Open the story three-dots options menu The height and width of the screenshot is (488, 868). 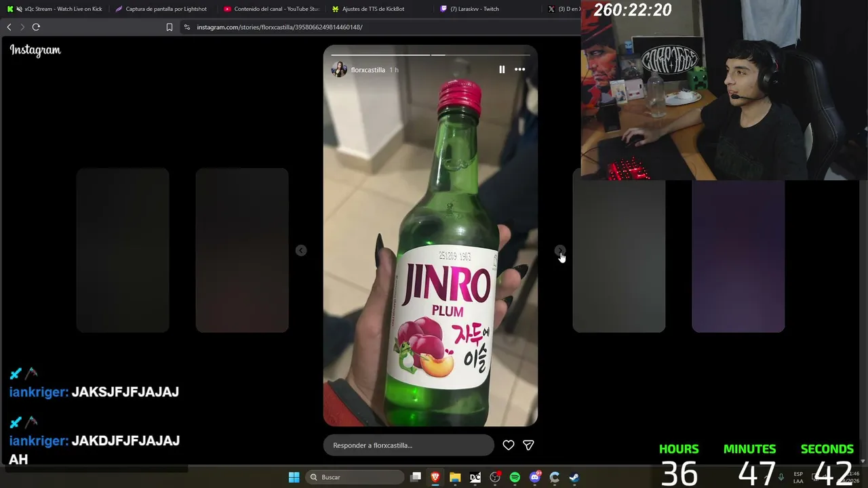click(520, 70)
